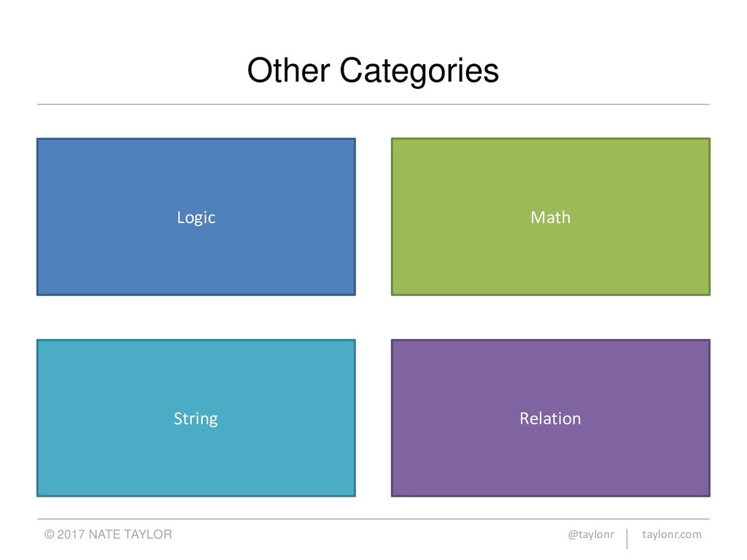Click the 'Logic' text label

196,217
